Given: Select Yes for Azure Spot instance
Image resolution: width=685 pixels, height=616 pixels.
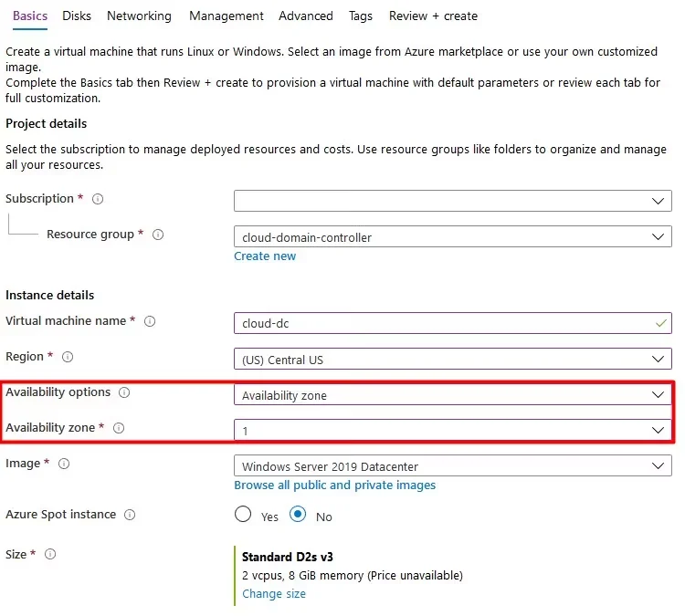Looking at the screenshot, I should (x=243, y=515).
